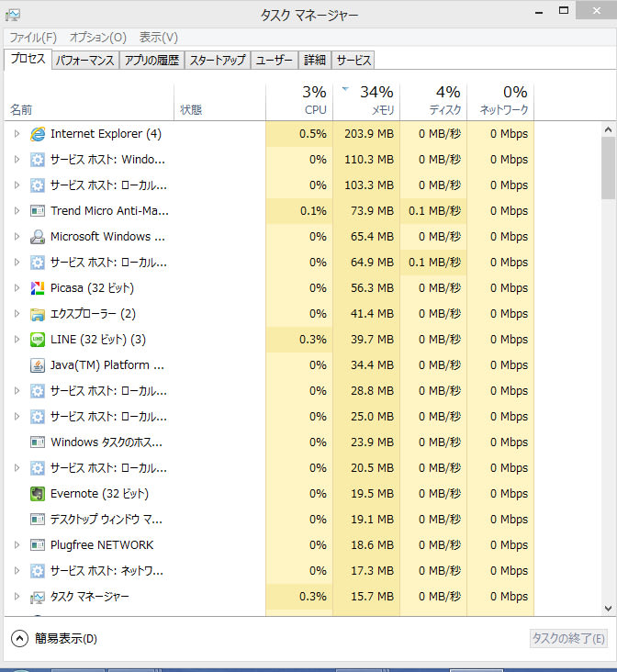Image resolution: width=617 pixels, height=672 pixels.
Task: Click the Java(TM) Platform icon
Action: pyautogui.click(x=38, y=365)
